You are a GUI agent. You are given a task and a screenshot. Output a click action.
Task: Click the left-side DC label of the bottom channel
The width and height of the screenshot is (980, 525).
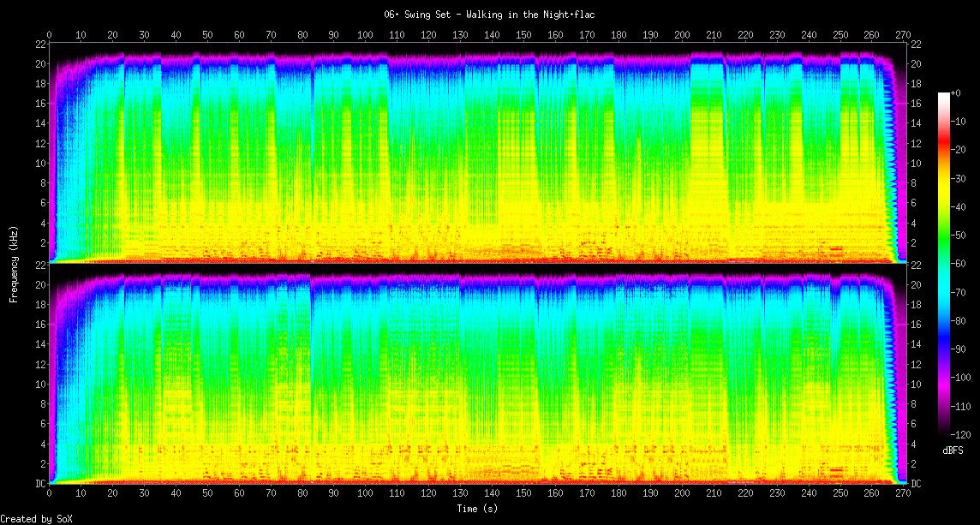[x=39, y=483]
